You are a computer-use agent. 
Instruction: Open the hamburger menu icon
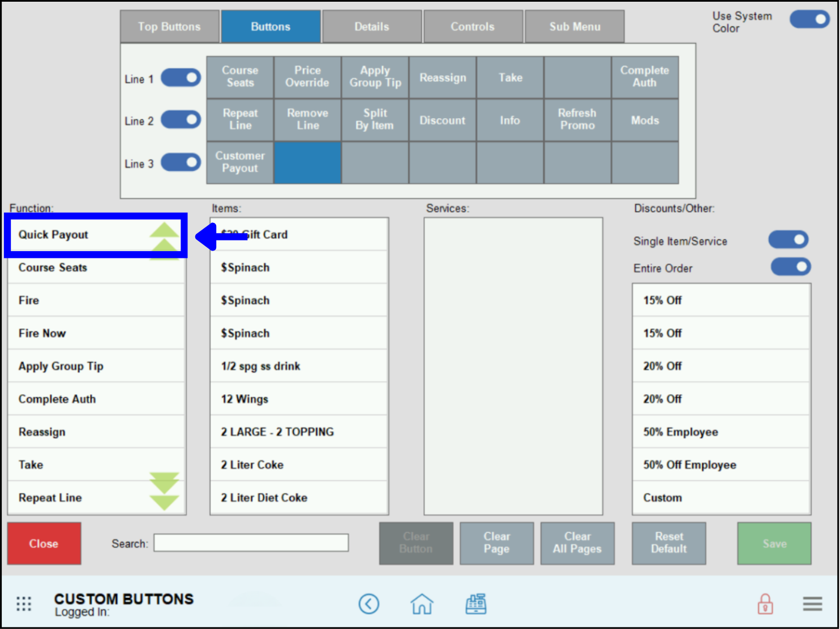click(812, 604)
